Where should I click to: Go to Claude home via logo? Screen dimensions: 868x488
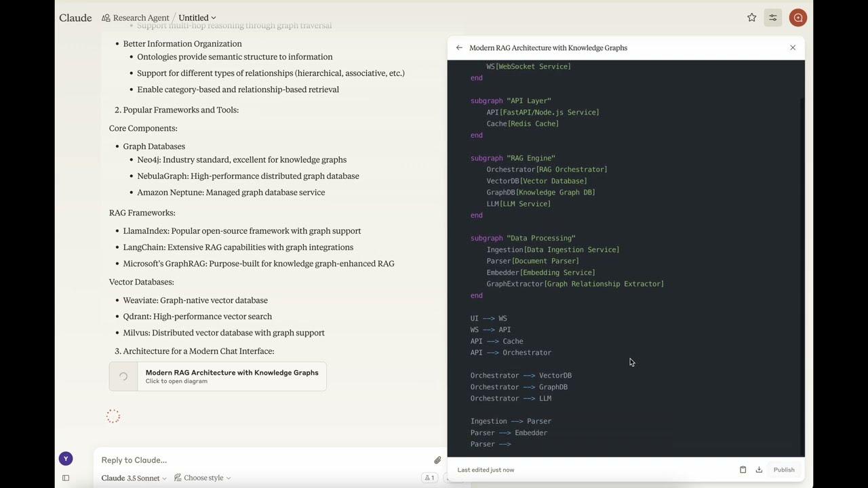click(x=75, y=18)
